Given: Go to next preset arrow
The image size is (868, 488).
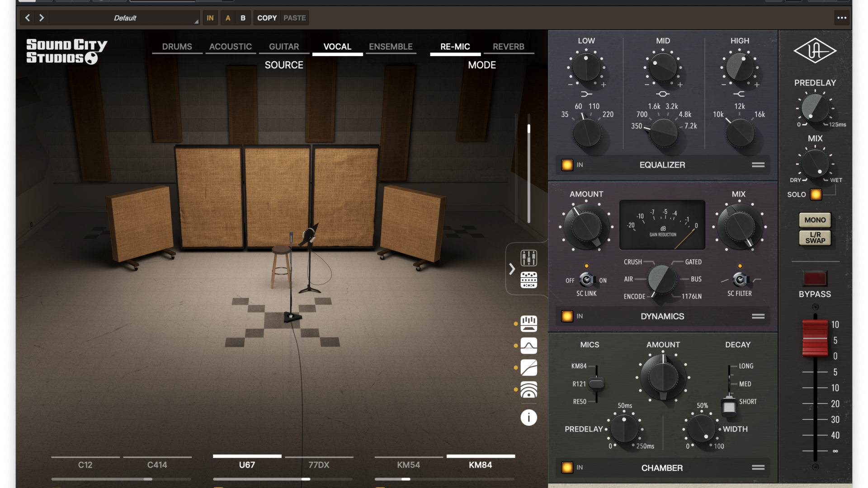Looking at the screenshot, I should 42,18.
